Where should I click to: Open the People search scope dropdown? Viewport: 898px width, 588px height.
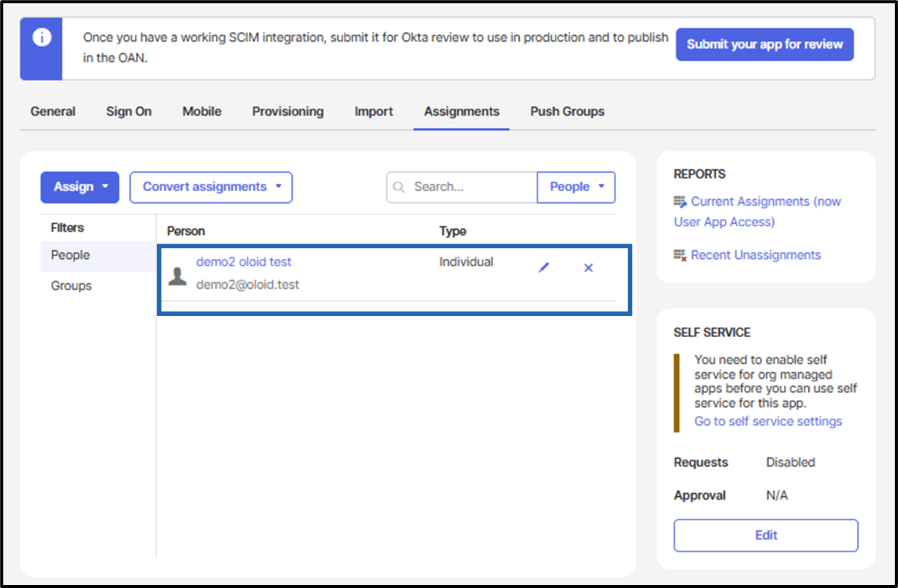(x=576, y=187)
